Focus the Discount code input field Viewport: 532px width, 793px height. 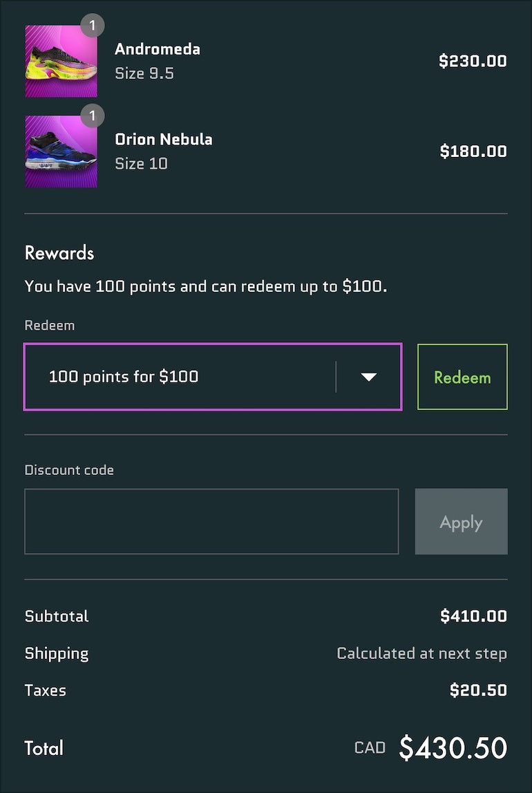[x=211, y=522]
